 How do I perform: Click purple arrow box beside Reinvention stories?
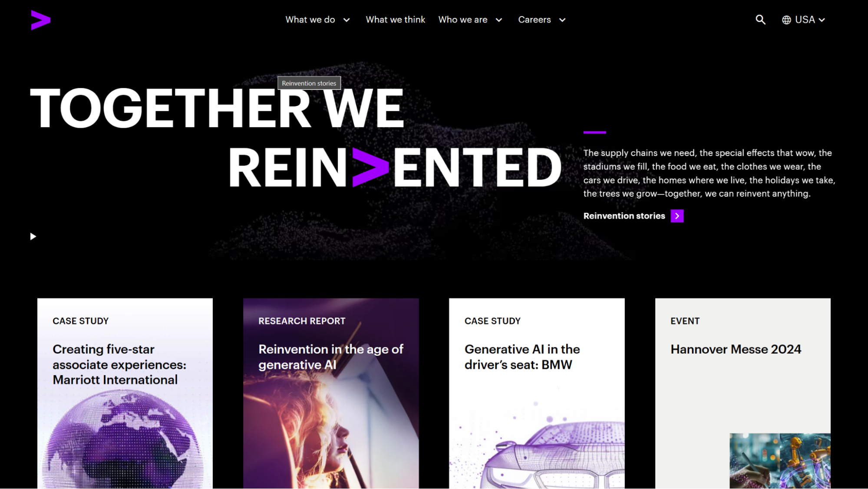[x=677, y=216]
